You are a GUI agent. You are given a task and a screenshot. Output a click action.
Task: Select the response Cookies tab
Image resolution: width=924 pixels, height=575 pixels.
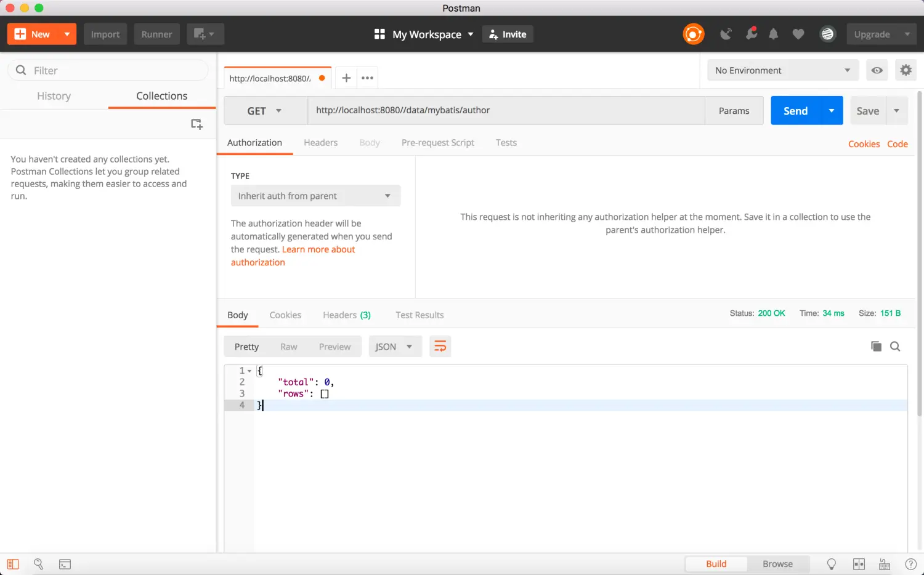(285, 315)
